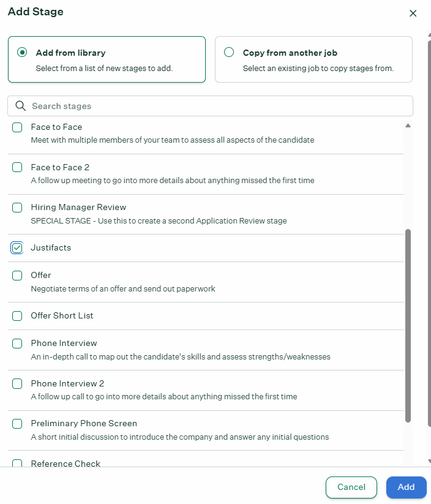Click the search magnifier icon
Screen dimensions: 431x504
[21, 106]
